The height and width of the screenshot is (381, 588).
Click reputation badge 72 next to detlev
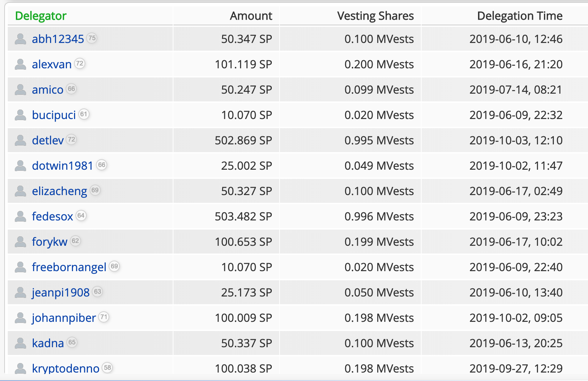tap(72, 139)
